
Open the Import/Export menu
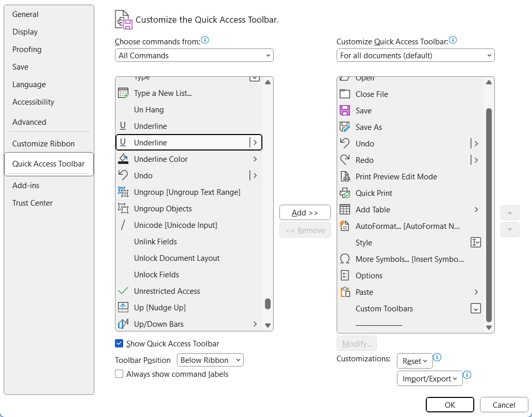pos(429,378)
